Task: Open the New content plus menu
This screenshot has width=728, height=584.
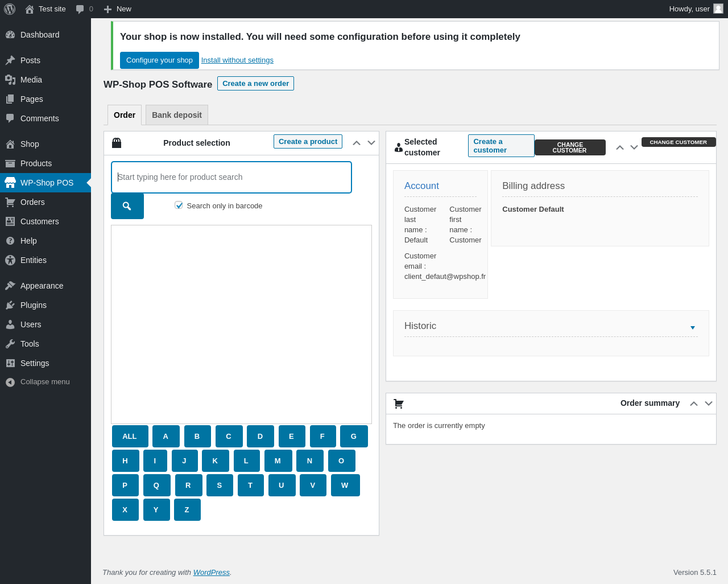Action: click(x=117, y=9)
